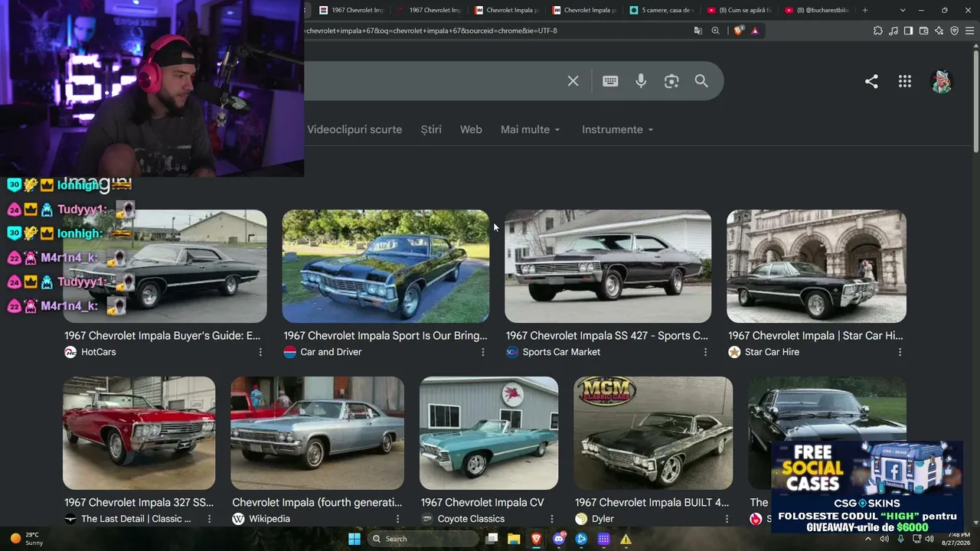Open the on-screen keyboard input tool
This screenshot has width=980, height=551.
tap(610, 81)
